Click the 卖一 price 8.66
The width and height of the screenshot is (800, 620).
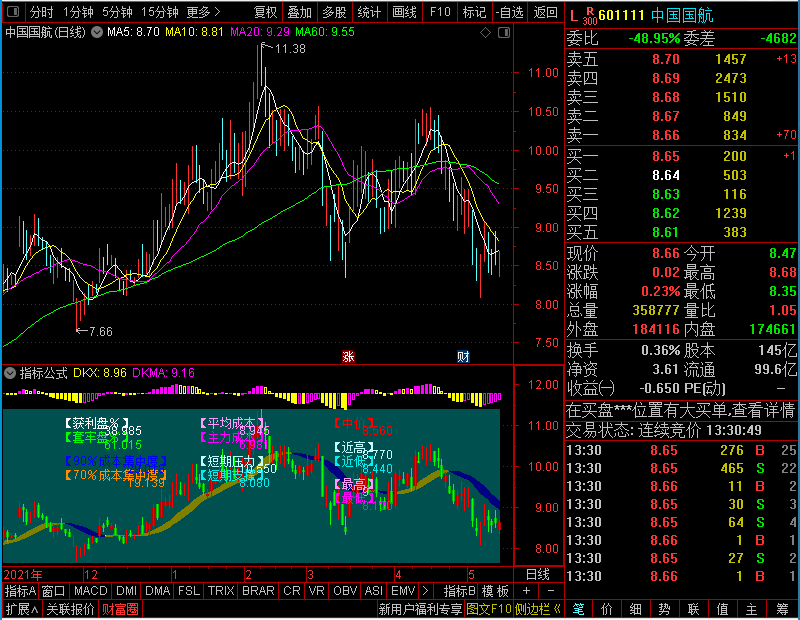[666, 135]
